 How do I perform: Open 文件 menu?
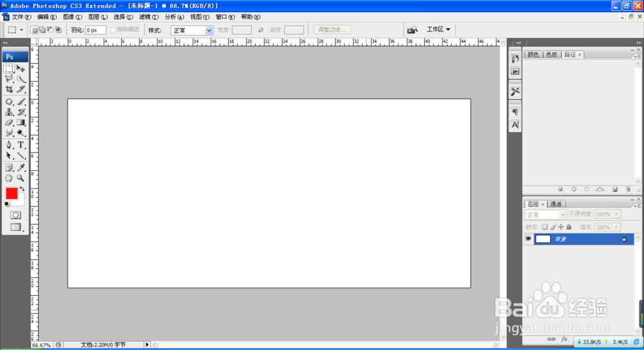click(21, 17)
